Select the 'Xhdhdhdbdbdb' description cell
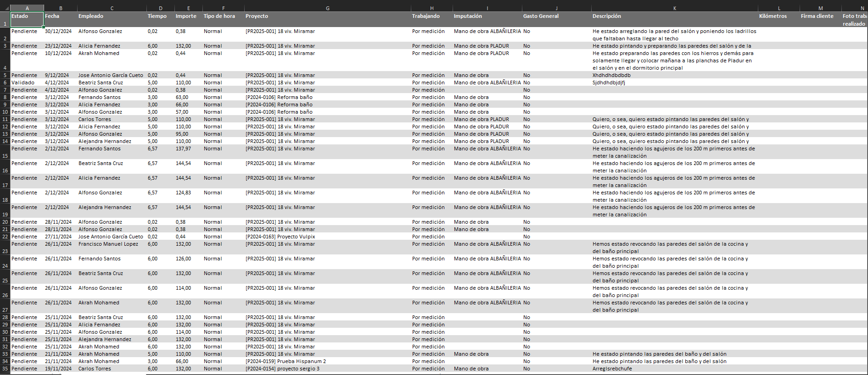 611,75
